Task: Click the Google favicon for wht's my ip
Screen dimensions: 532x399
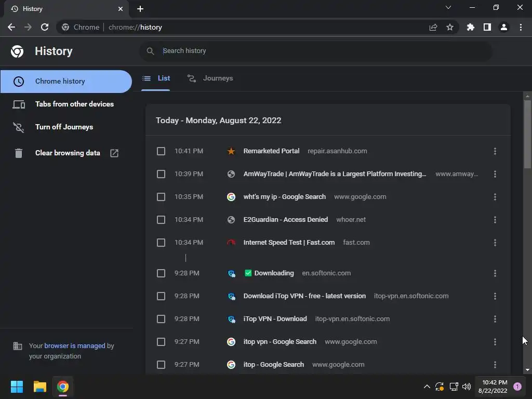Action: (x=231, y=197)
